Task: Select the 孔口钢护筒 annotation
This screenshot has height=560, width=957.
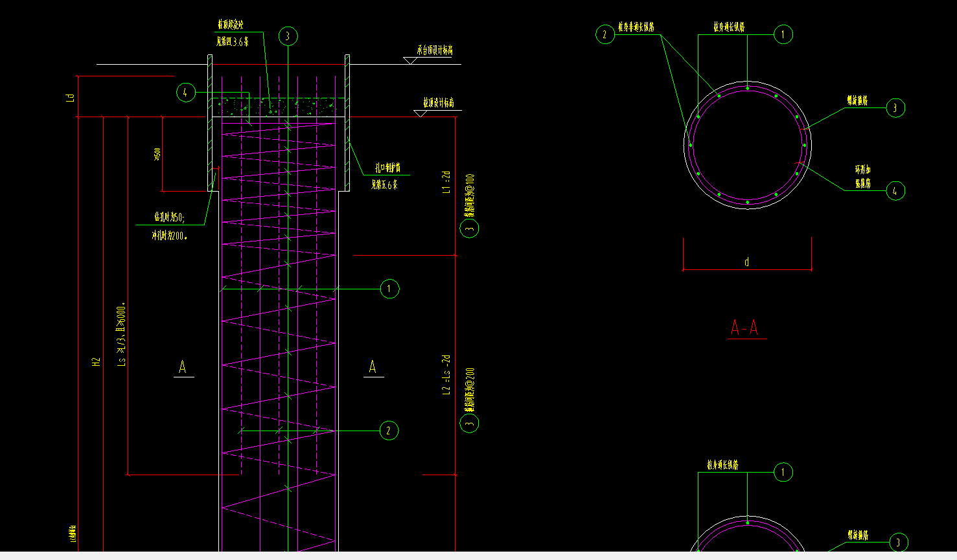Action: (x=387, y=168)
